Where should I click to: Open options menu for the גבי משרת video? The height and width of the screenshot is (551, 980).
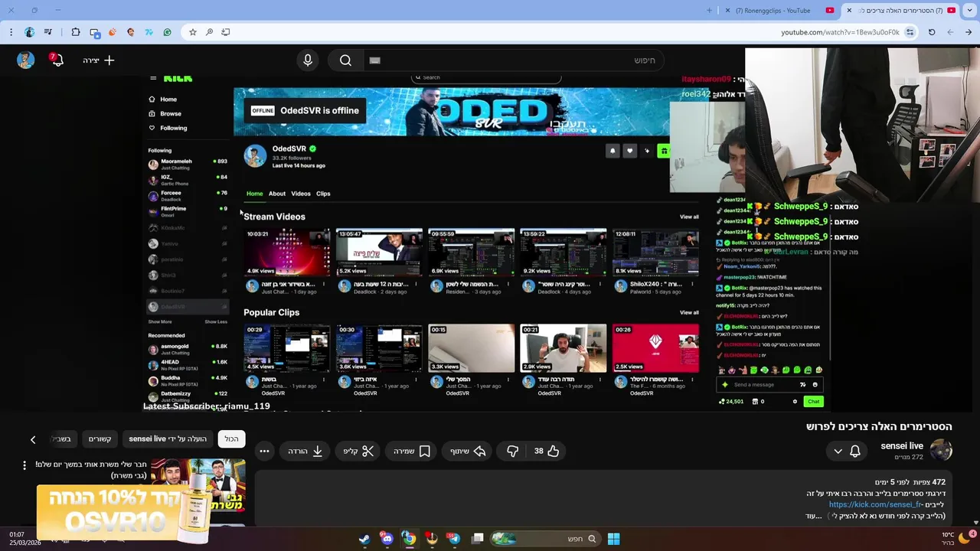point(24,465)
